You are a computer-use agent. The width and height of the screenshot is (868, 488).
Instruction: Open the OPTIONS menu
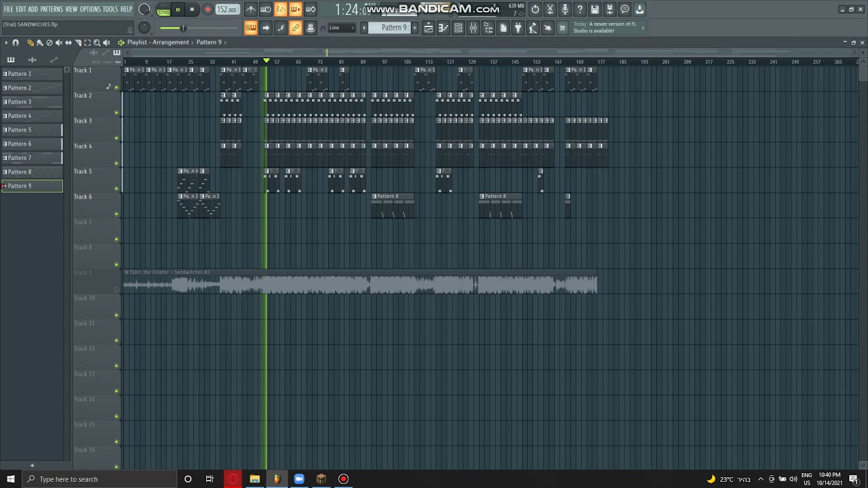[x=90, y=9]
